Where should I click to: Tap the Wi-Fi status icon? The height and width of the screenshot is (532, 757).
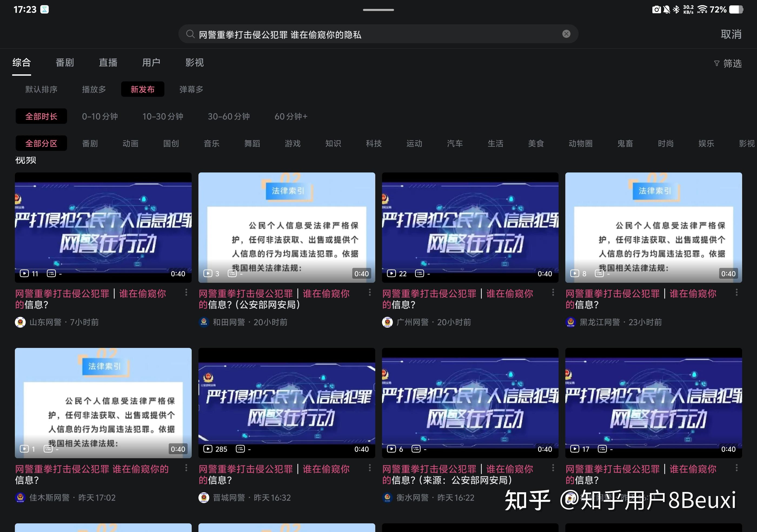click(x=702, y=9)
